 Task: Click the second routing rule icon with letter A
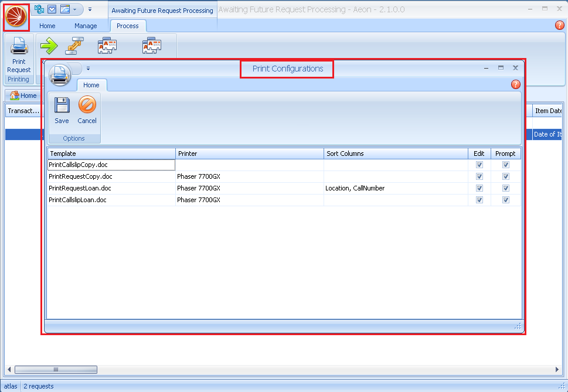click(151, 45)
